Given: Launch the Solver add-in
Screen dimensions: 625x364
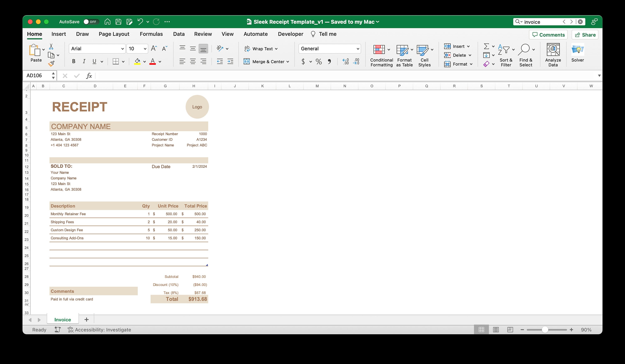Looking at the screenshot, I should click(x=577, y=53).
